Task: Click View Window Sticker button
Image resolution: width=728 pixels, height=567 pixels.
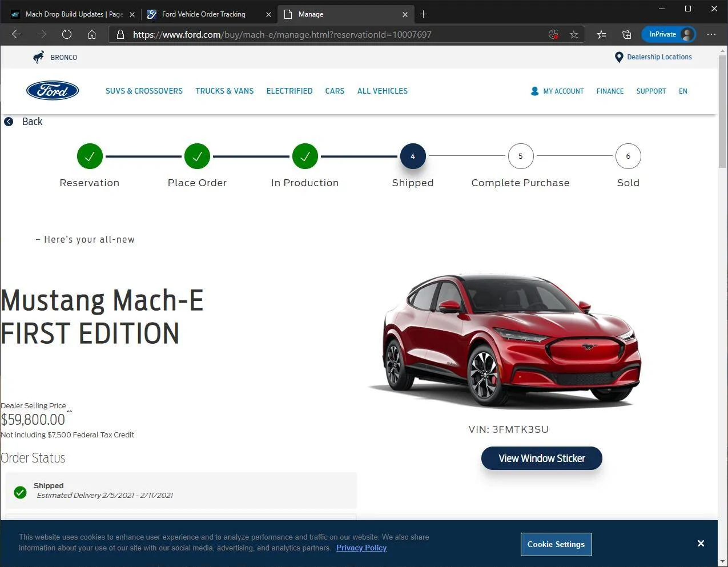Action: click(x=541, y=459)
